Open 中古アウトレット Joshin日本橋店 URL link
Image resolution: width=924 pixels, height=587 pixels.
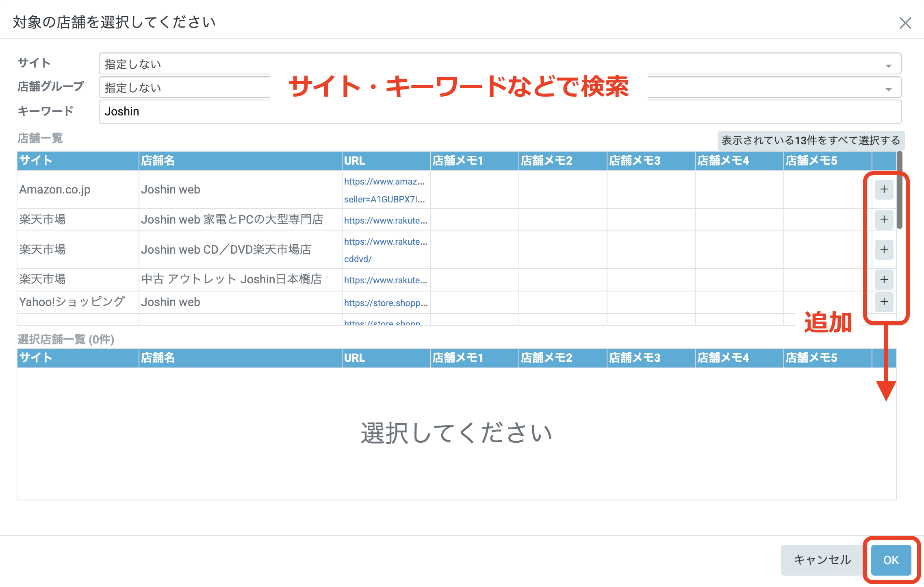pyautogui.click(x=385, y=280)
